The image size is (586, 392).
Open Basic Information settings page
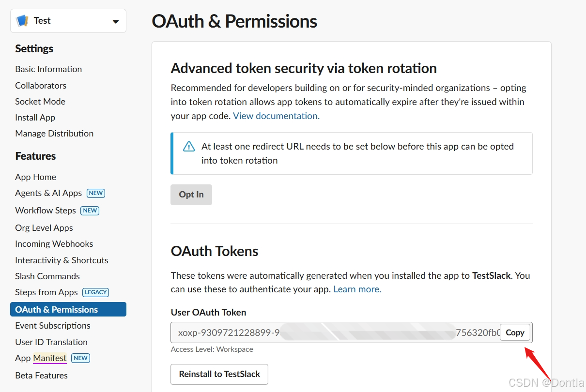[x=48, y=69]
